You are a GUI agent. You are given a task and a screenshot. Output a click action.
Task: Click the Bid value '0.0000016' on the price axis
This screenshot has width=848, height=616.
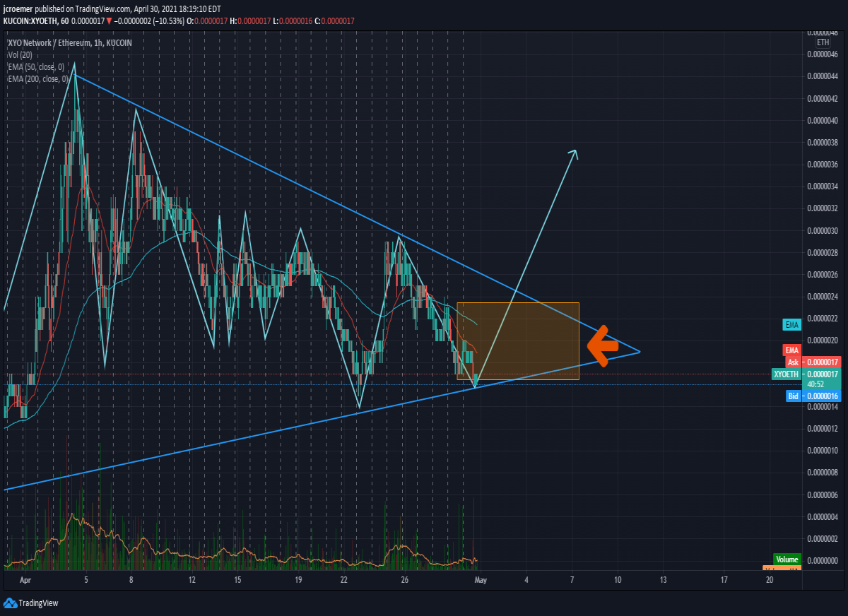(x=823, y=396)
